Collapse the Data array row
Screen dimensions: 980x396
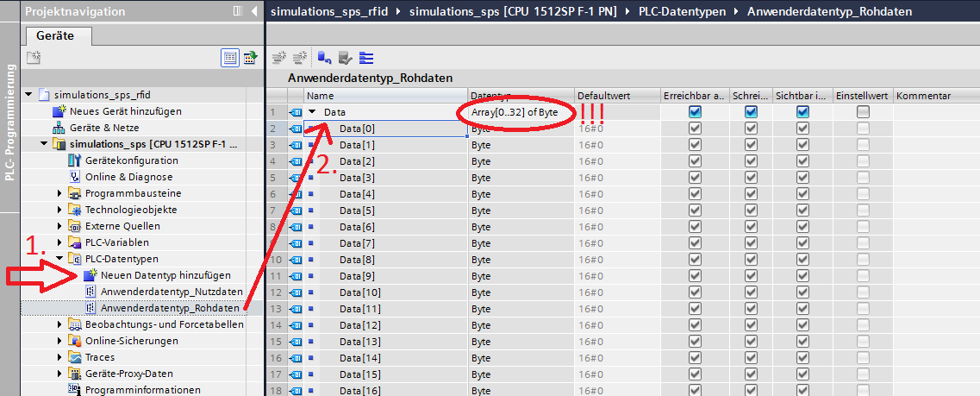point(312,112)
